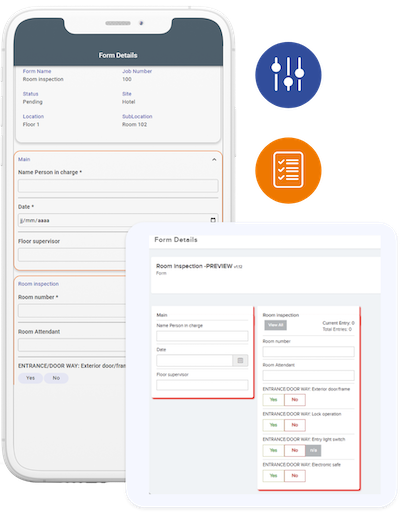Select No for Exterior door/frame on phone

[x=56, y=378]
